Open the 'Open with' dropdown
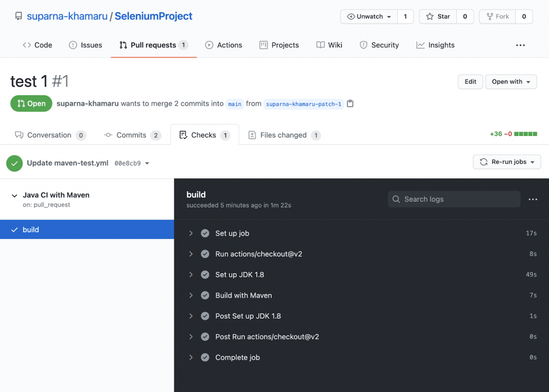Image resolution: width=549 pixels, height=392 pixels. tap(511, 81)
